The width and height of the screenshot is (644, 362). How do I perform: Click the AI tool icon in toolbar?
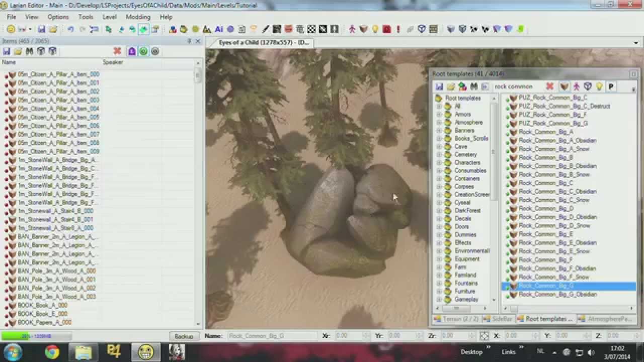[219, 29]
